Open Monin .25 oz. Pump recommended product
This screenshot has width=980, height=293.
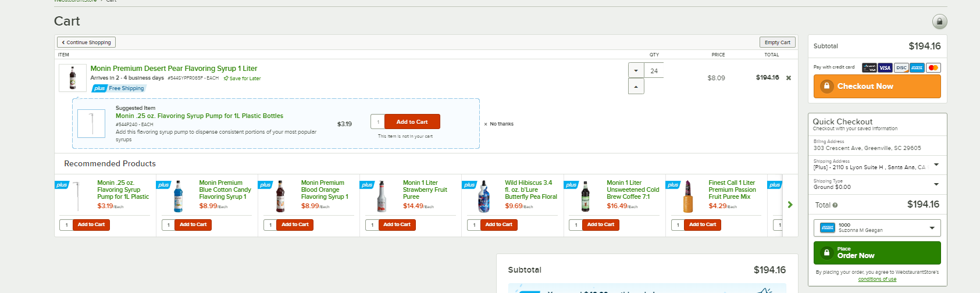coord(123,190)
